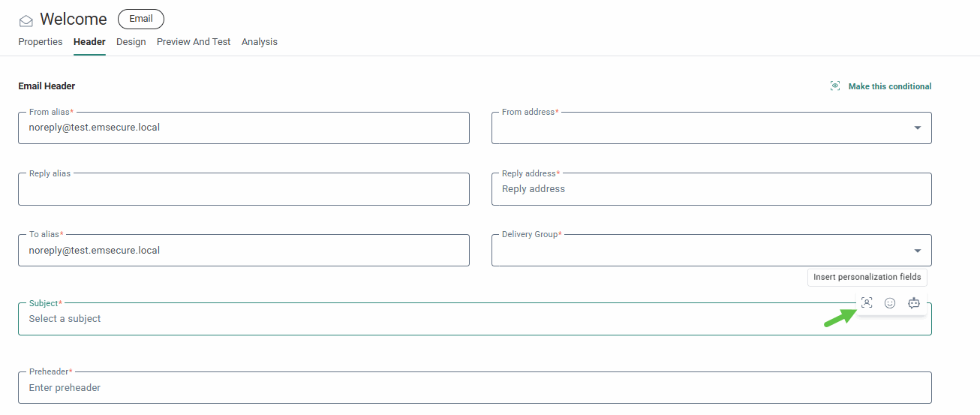Image resolution: width=980 pixels, height=415 pixels.
Task: Switch to the Properties tab
Action: pos(41,42)
